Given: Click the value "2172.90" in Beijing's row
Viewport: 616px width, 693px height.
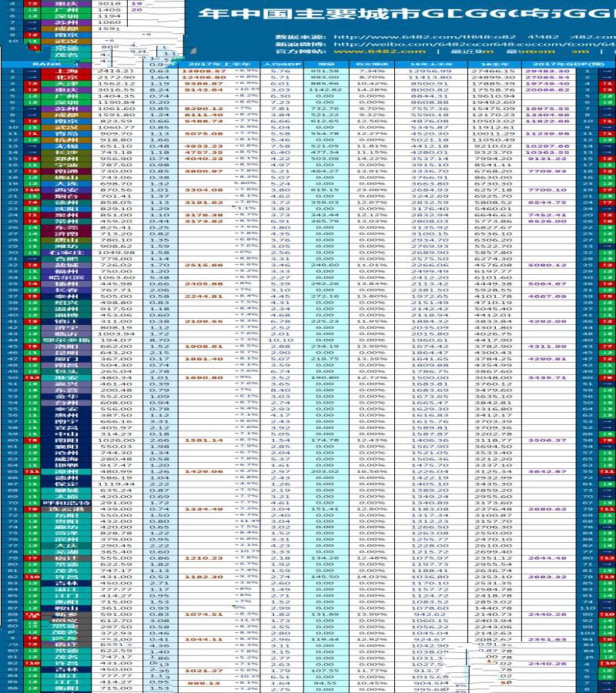Looking at the screenshot, I should click(x=115, y=77).
